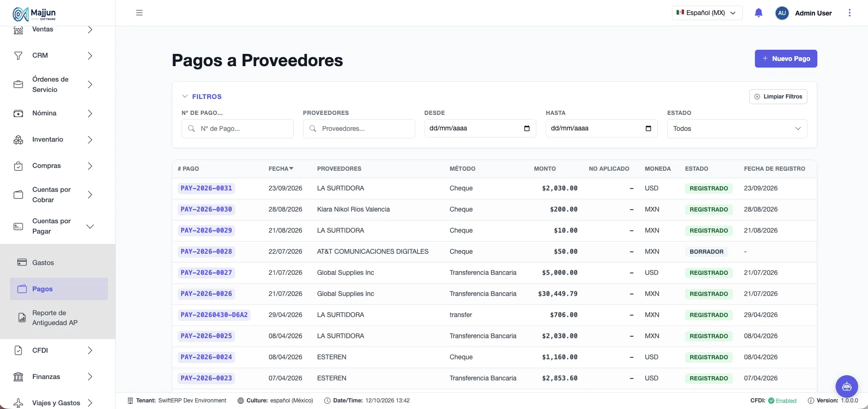Click the Compras shopping bag icon
Screen dimensions: 868x409
pyautogui.click(x=18, y=166)
